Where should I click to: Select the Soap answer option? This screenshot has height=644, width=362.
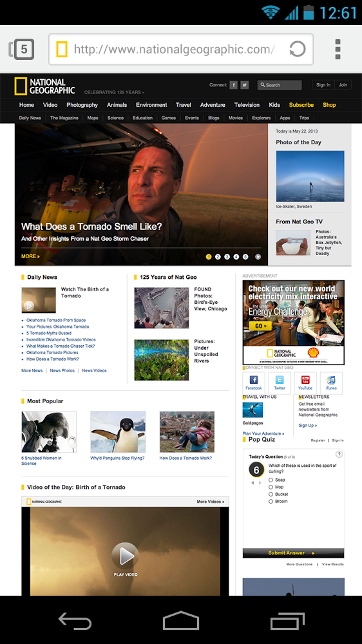point(271,480)
